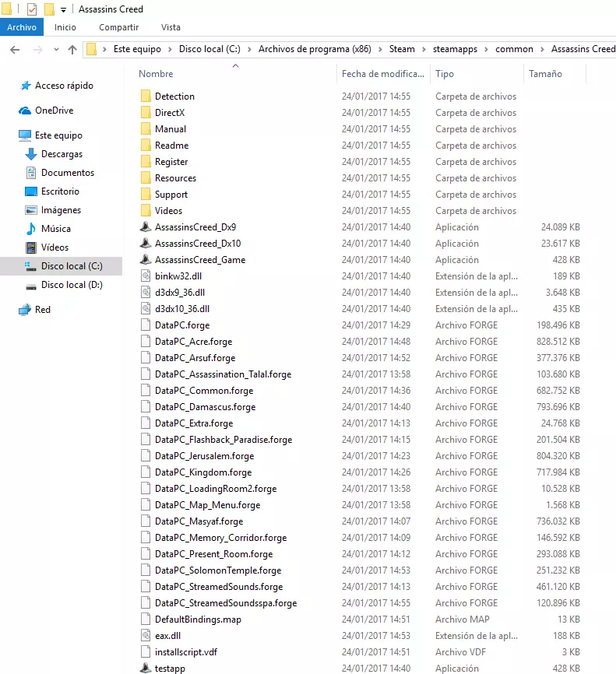Click Archivos de programa (x86) breadcrumb

315,49
